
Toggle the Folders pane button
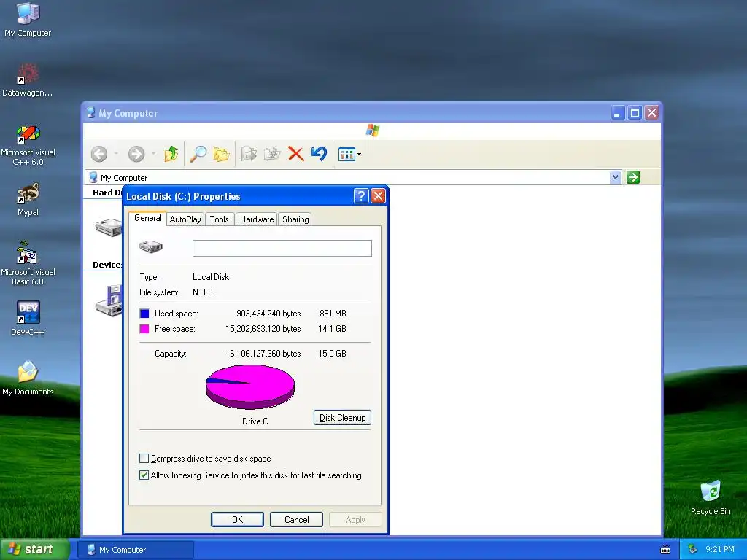[x=222, y=154]
